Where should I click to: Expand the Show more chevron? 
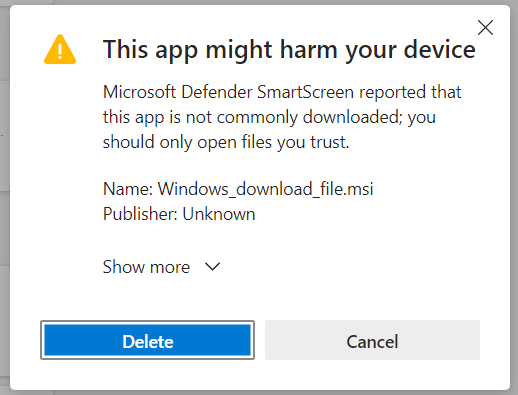[x=212, y=267]
